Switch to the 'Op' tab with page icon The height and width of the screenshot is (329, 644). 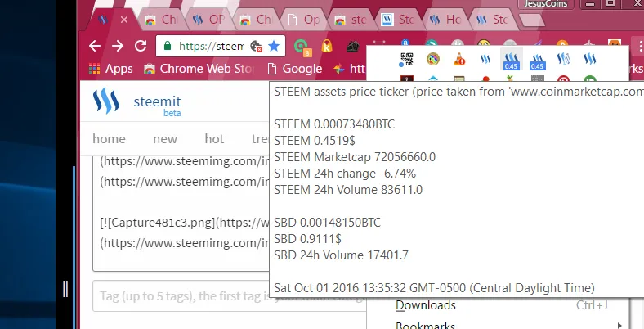(305, 20)
